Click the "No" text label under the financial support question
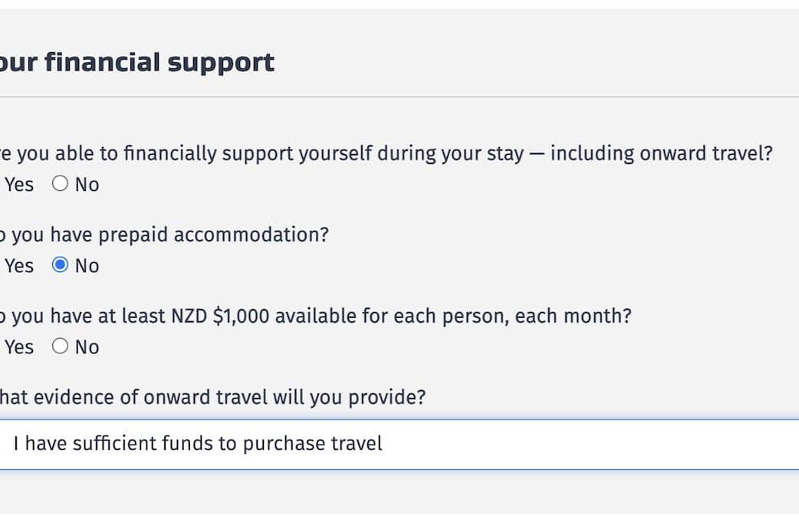799x532 pixels. 87,185
